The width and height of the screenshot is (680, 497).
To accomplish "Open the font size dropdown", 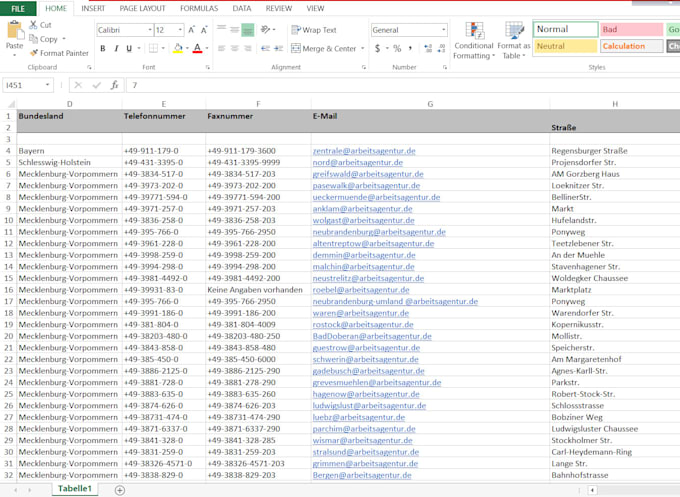I will (x=180, y=30).
